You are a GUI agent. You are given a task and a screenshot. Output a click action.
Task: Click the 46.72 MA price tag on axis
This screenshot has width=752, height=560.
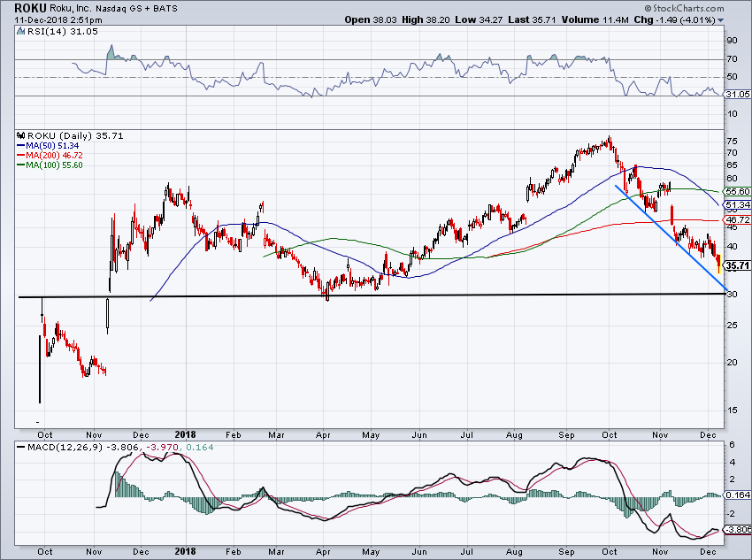(x=737, y=219)
